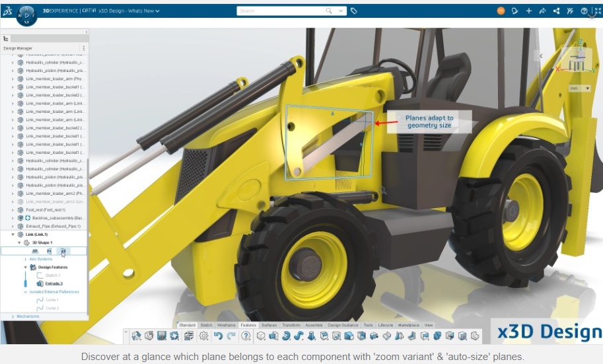The width and height of the screenshot is (603, 364).
Task: Click the Update refresh arrows toolbar icon
Action: (174, 336)
